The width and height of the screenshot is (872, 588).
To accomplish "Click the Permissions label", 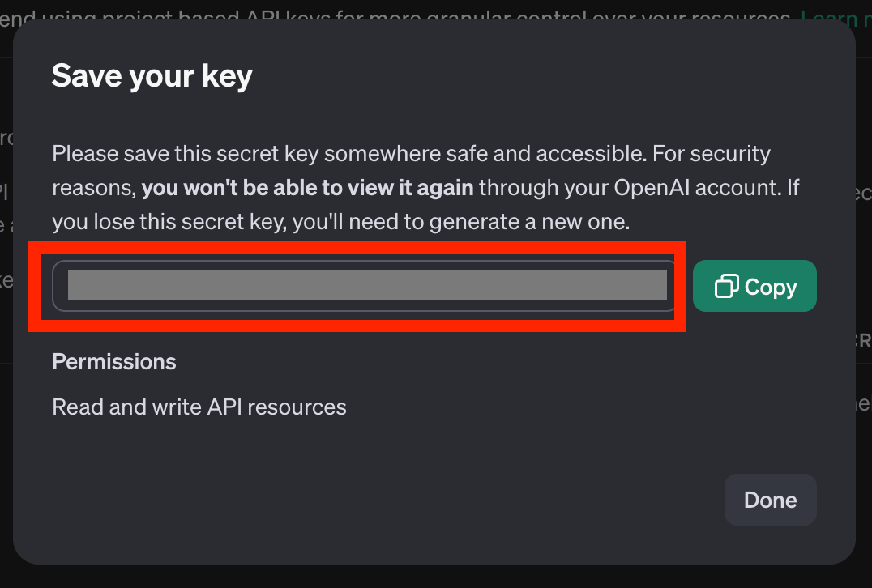I will pos(114,362).
